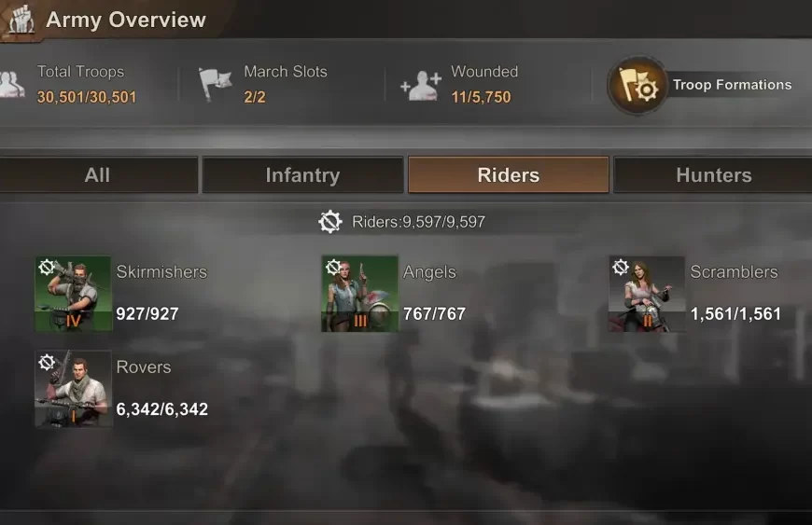Select the Angels tier III portrait
The height and width of the screenshot is (525, 812).
pyautogui.click(x=360, y=294)
